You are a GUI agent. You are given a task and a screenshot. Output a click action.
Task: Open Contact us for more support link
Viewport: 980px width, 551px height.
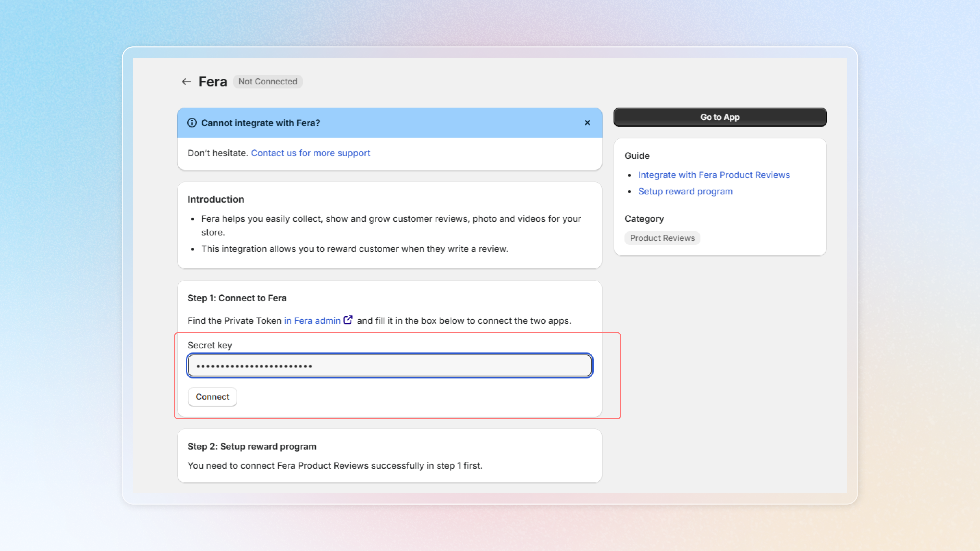click(310, 153)
